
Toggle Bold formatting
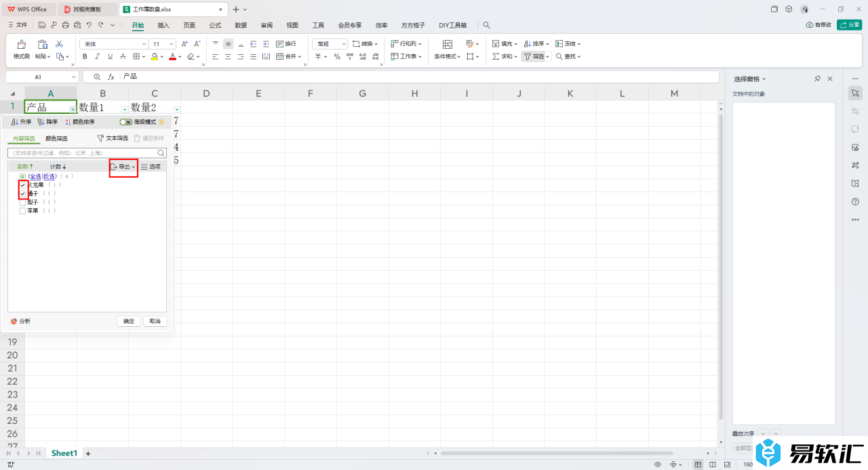[85, 56]
